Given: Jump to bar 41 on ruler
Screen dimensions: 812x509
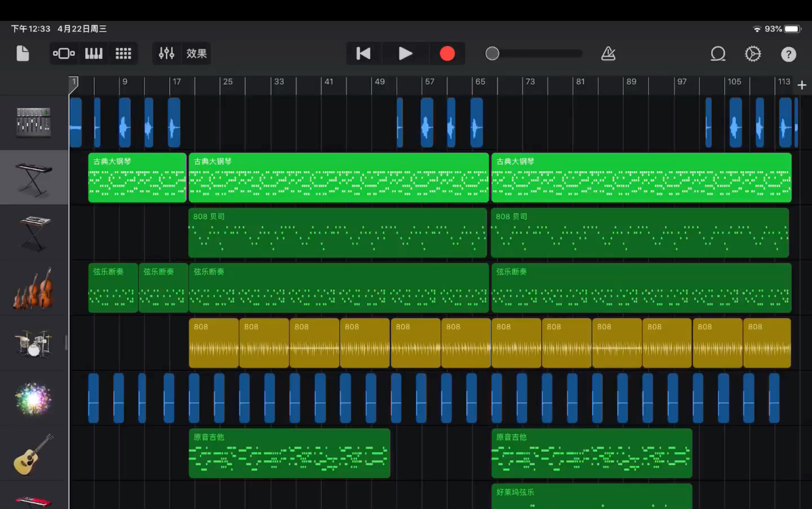Looking at the screenshot, I should pos(328,82).
